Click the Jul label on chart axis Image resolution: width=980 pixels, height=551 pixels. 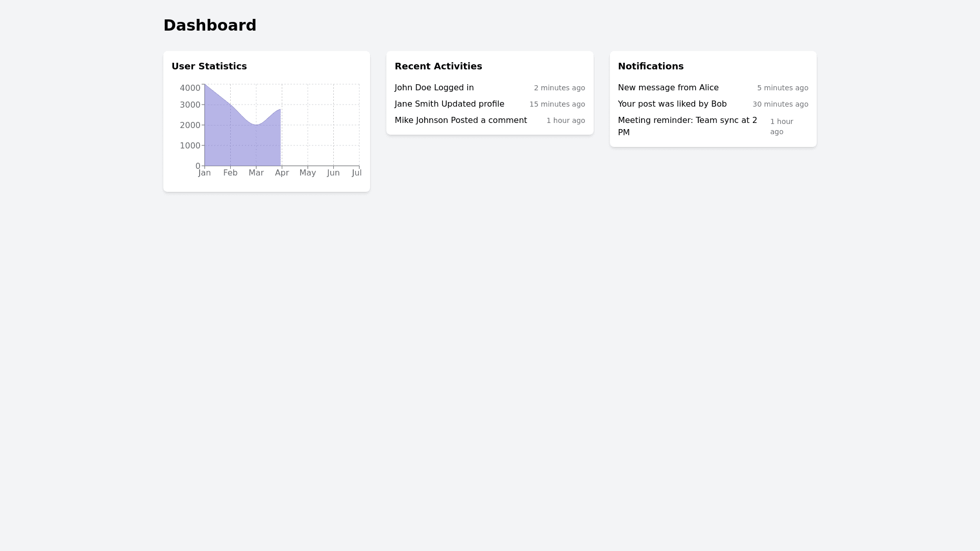(356, 173)
